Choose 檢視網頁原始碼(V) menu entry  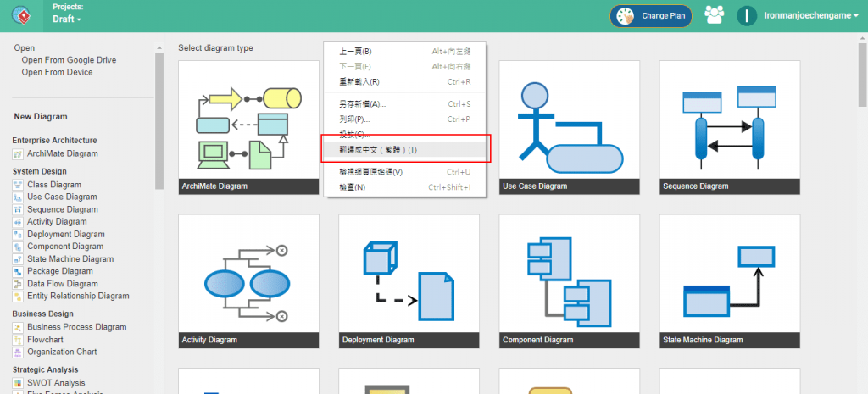click(404, 172)
